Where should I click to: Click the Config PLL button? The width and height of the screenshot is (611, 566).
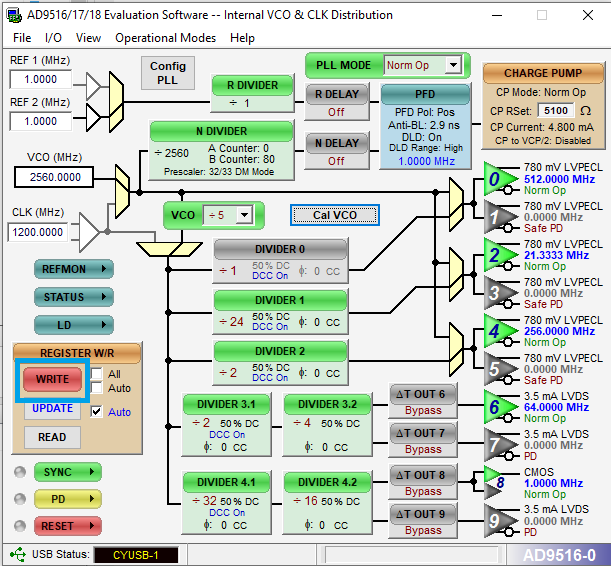point(168,73)
